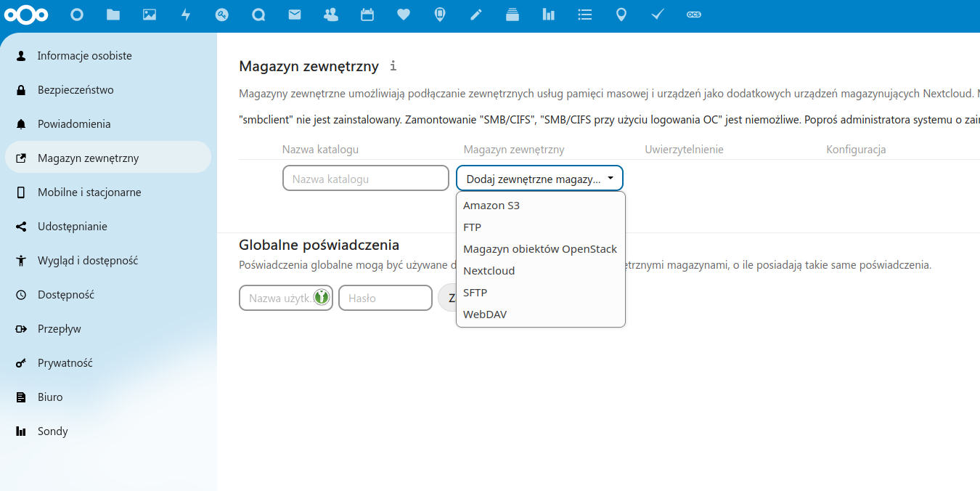Open Udostępnianie settings page

point(73,227)
